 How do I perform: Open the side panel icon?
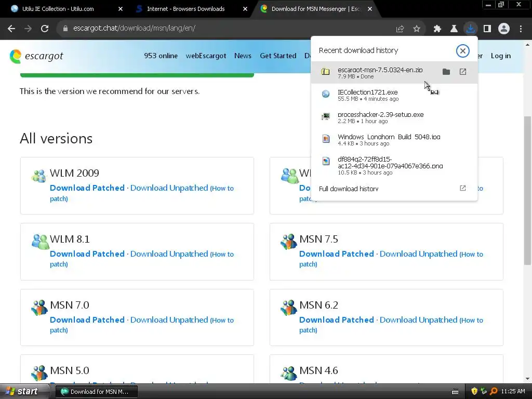pos(487,29)
